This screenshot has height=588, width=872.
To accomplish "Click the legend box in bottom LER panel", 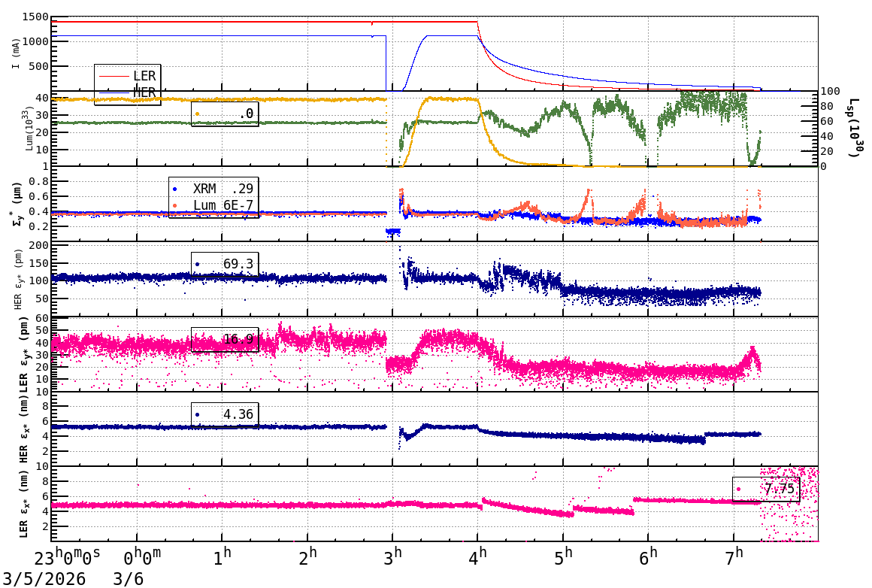I will point(765,489).
